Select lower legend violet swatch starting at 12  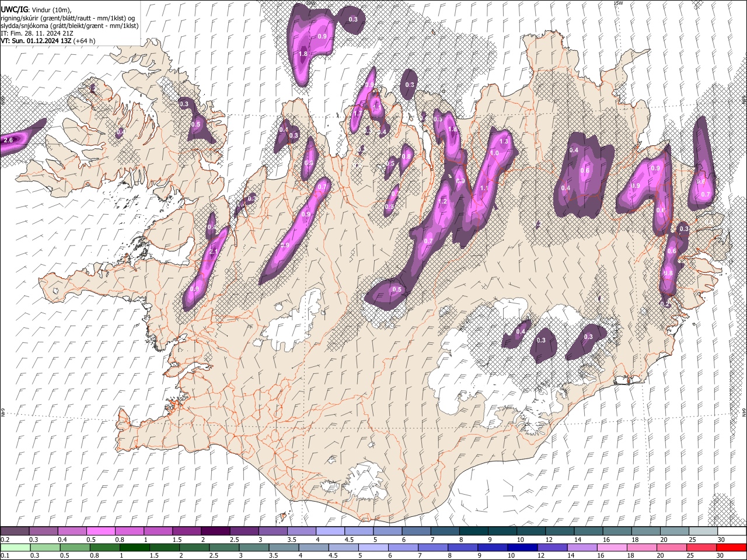click(552, 548)
